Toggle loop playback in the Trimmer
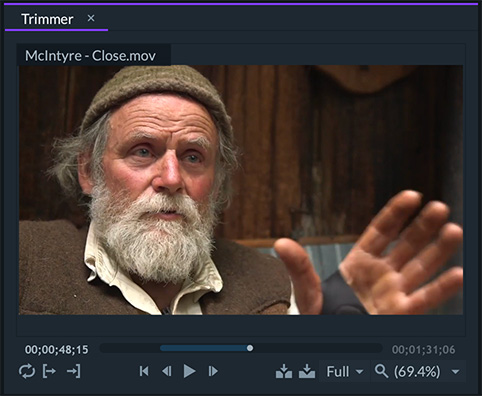 (27, 371)
